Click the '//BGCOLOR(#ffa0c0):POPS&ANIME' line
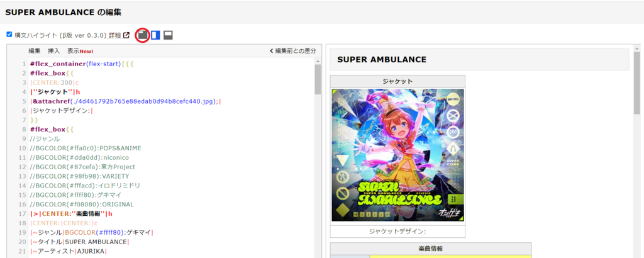The height and width of the screenshot is (258, 644). tap(86, 148)
